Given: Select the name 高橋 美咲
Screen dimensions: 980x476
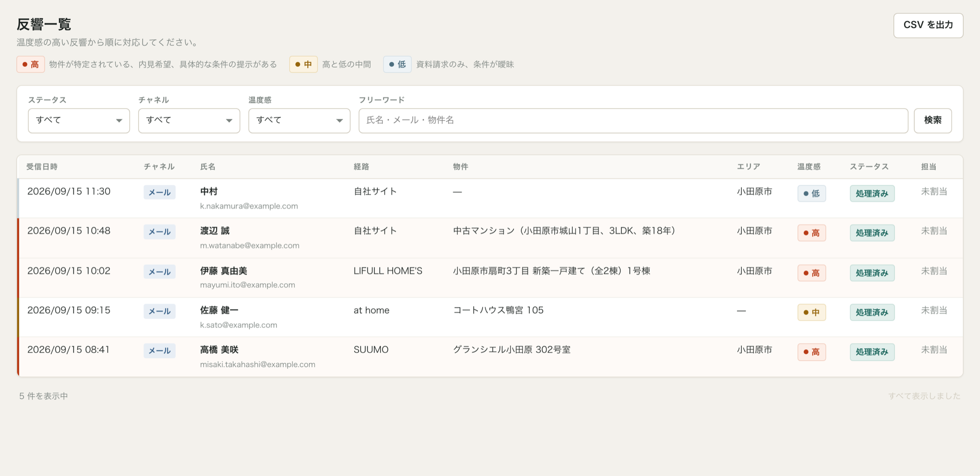Looking at the screenshot, I should [219, 350].
